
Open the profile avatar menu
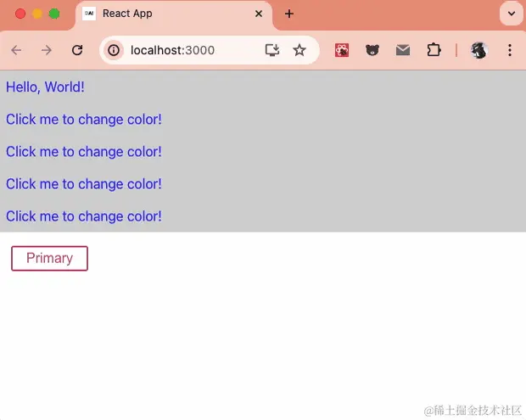(479, 50)
